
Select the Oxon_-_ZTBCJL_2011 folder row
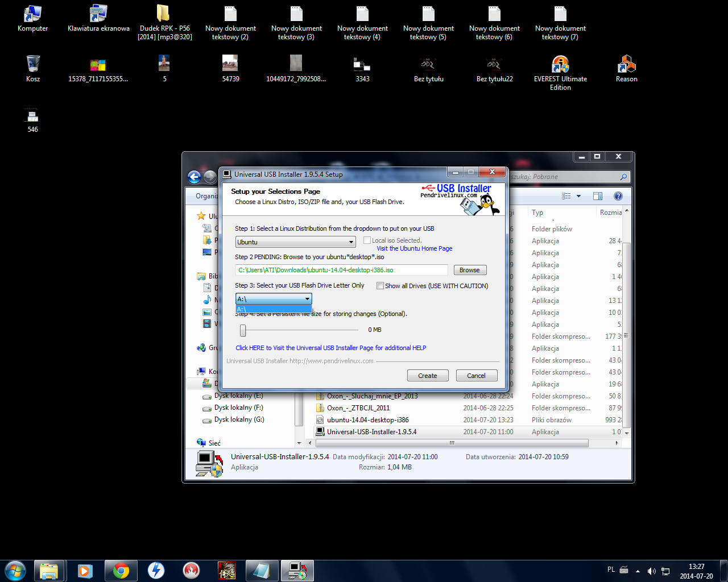[x=469, y=408]
